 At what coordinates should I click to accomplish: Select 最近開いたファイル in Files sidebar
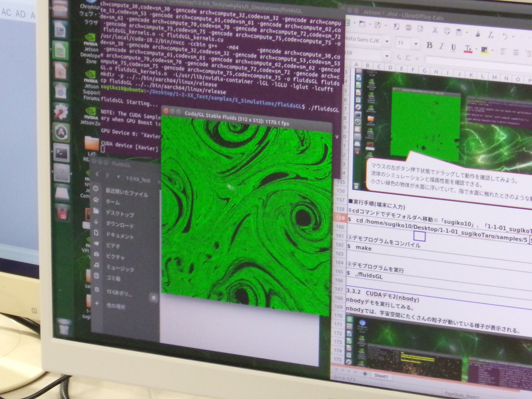126,192
